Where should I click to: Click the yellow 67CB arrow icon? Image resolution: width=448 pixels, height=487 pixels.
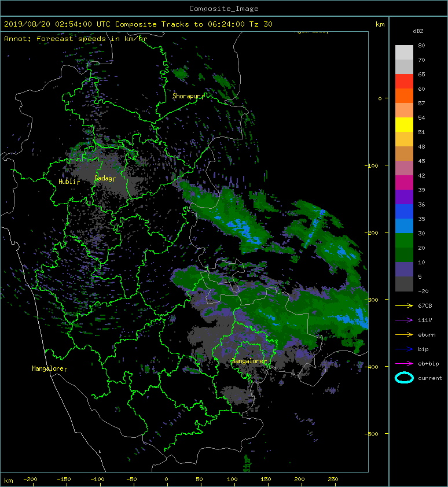[404, 306]
